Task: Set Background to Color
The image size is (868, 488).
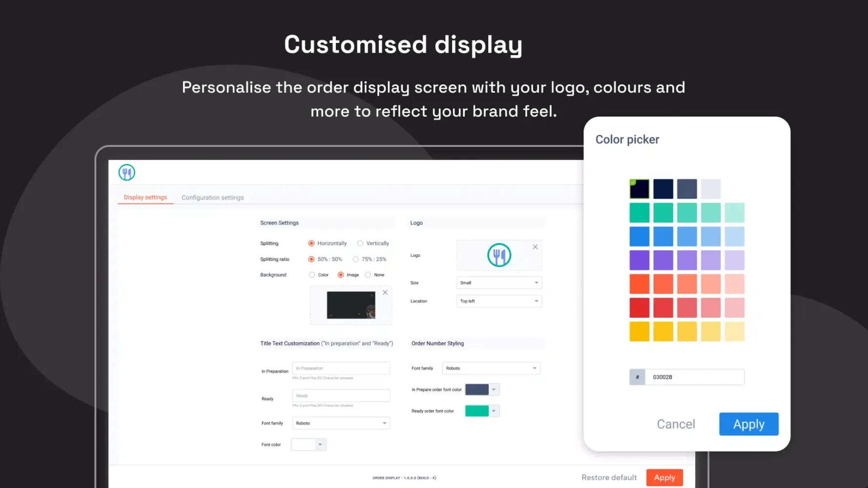Action: pos(312,275)
